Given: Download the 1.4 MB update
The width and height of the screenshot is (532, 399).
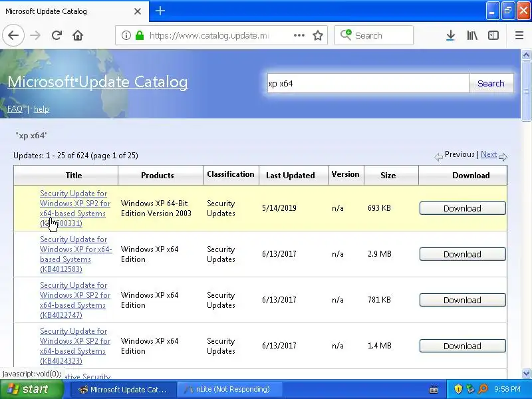Looking at the screenshot, I should (462, 346).
